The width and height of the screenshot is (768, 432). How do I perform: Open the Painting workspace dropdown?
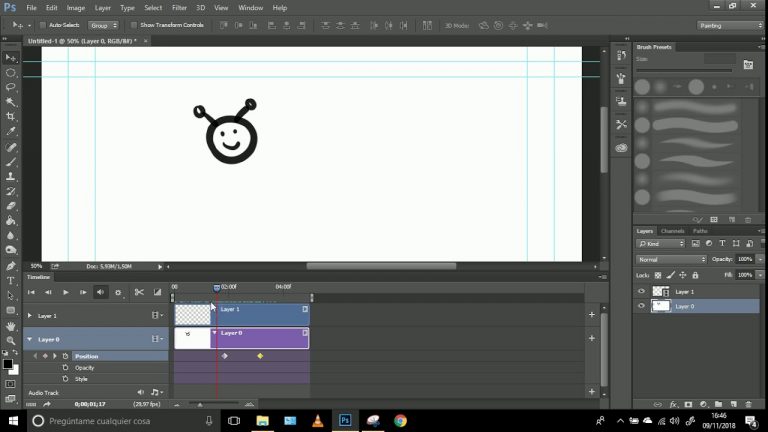(x=730, y=25)
